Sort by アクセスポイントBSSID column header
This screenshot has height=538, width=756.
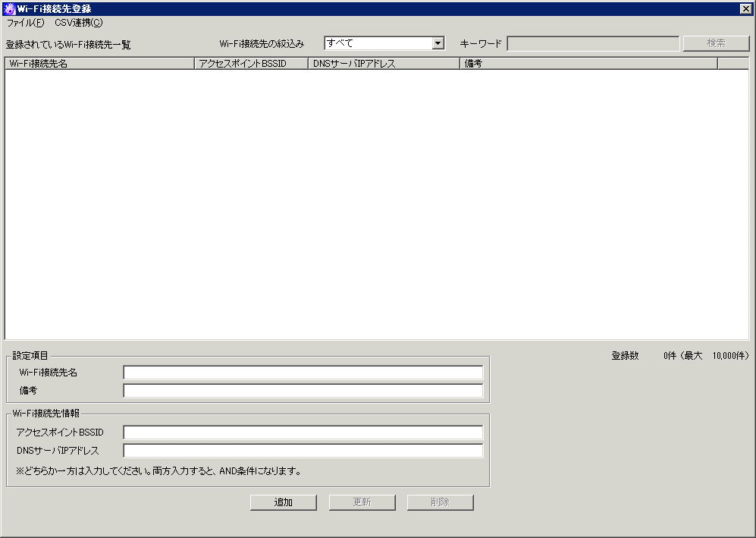251,63
